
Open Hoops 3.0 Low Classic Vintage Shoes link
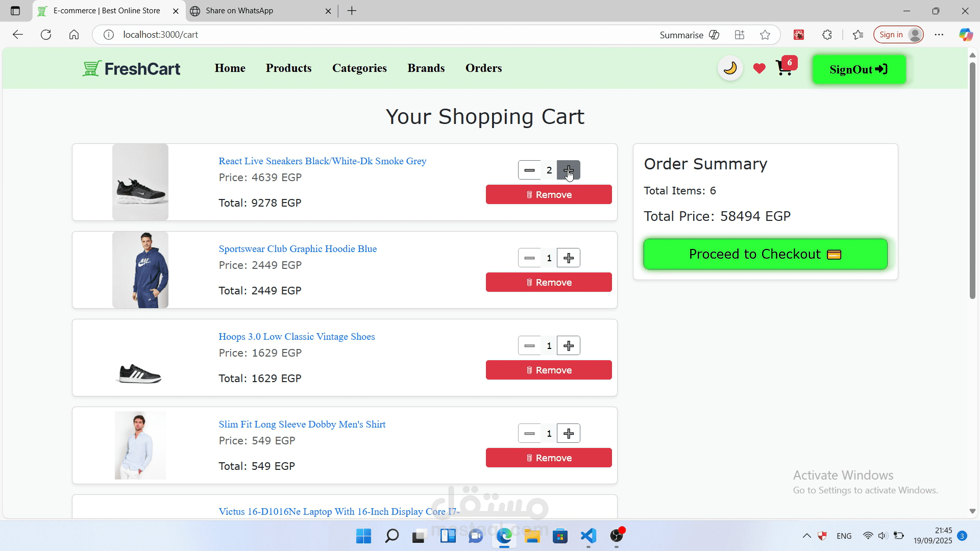pyautogui.click(x=297, y=337)
